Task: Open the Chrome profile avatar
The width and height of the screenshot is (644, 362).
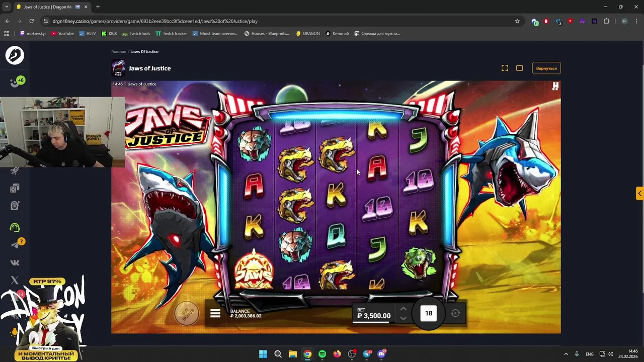Action: pos(624,21)
